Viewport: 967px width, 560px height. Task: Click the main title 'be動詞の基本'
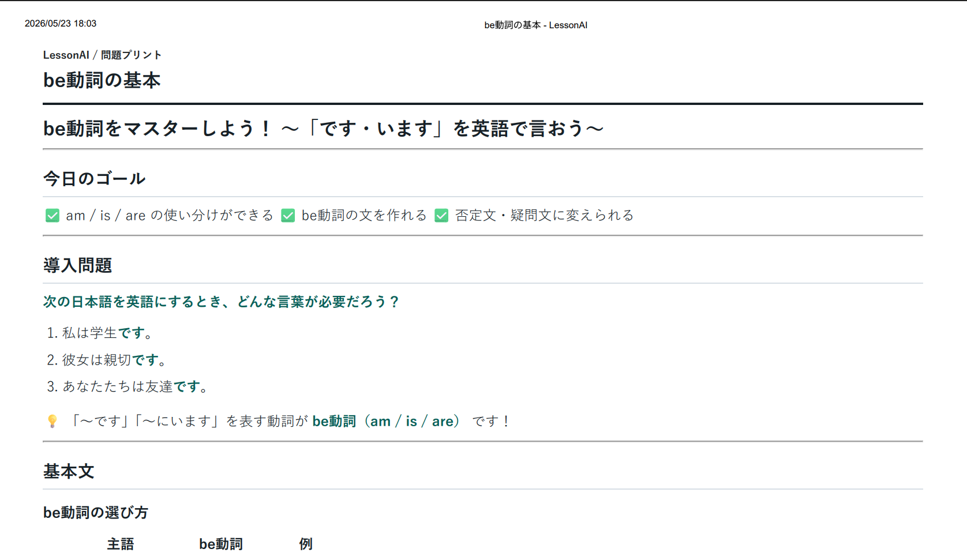click(102, 80)
